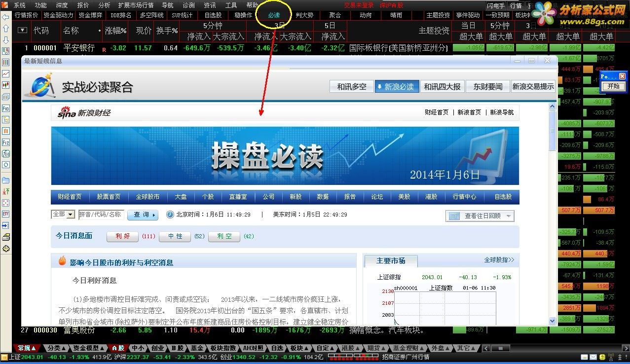Screen dimensions: 630x364
Task: Switch to the 和讯四大报 source tab
Action: point(442,86)
